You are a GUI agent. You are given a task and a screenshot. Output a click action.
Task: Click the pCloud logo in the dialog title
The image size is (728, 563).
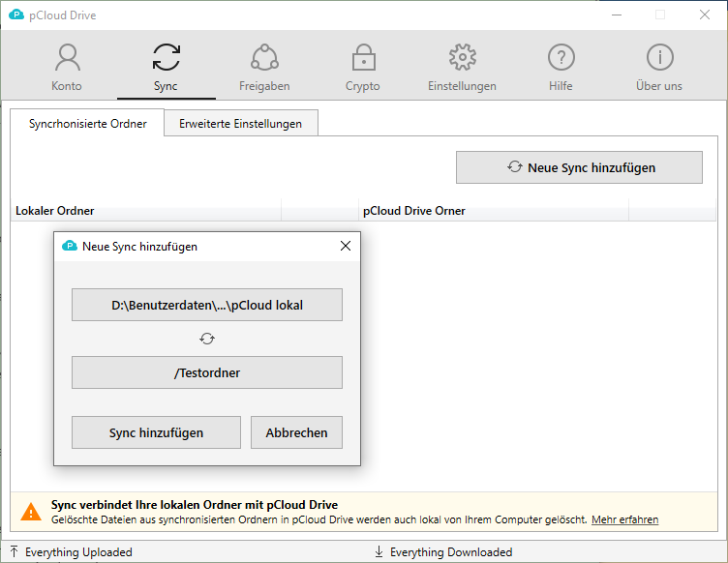click(x=70, y=246)
